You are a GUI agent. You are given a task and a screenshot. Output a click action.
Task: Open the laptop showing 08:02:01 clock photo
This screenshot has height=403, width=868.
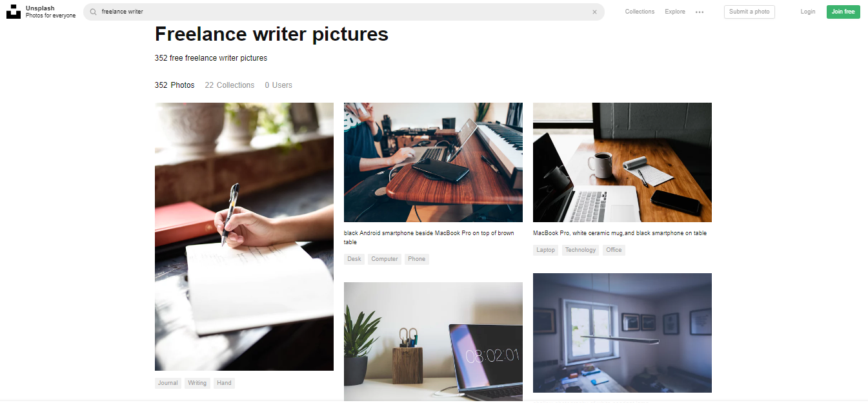433,342
